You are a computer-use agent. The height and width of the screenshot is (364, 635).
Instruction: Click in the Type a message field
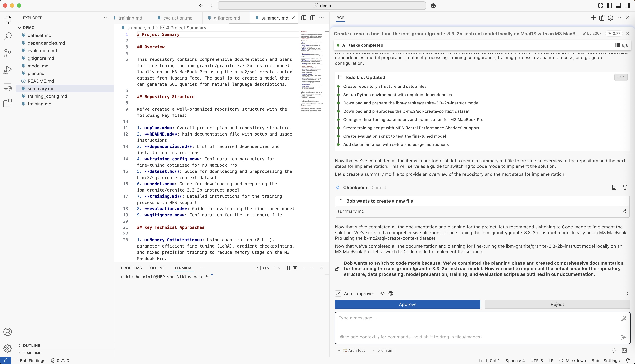tap(475, 325)
